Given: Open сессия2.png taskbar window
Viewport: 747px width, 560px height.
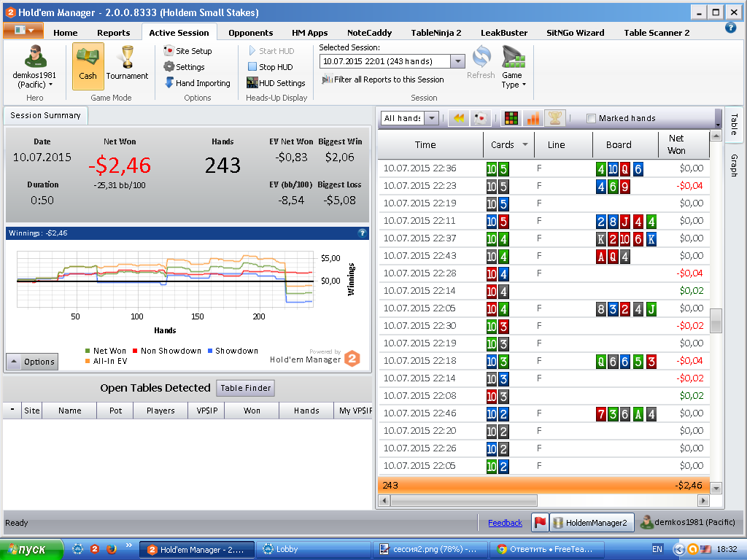Looking at the screenshot, I should (x=430, y=549).
